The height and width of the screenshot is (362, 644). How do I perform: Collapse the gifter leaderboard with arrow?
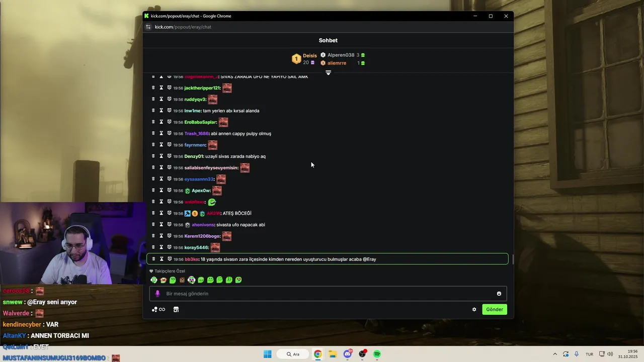[x=328, y=73]
